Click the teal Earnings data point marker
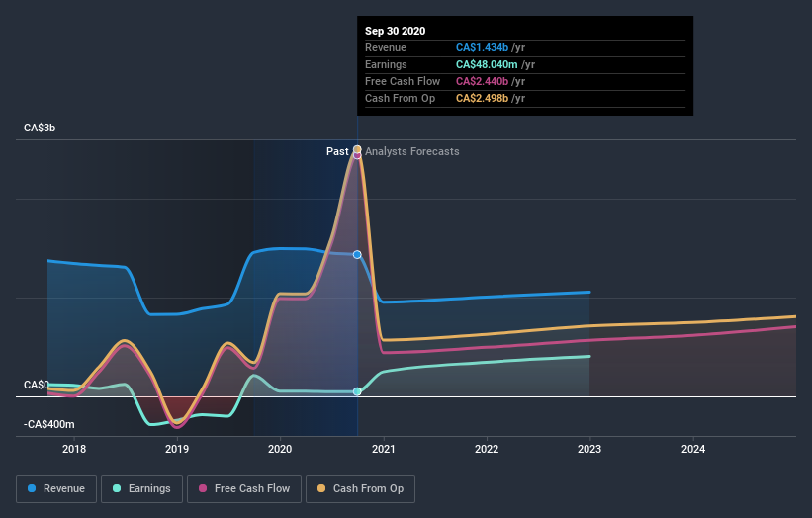 [x=357, y=391]
